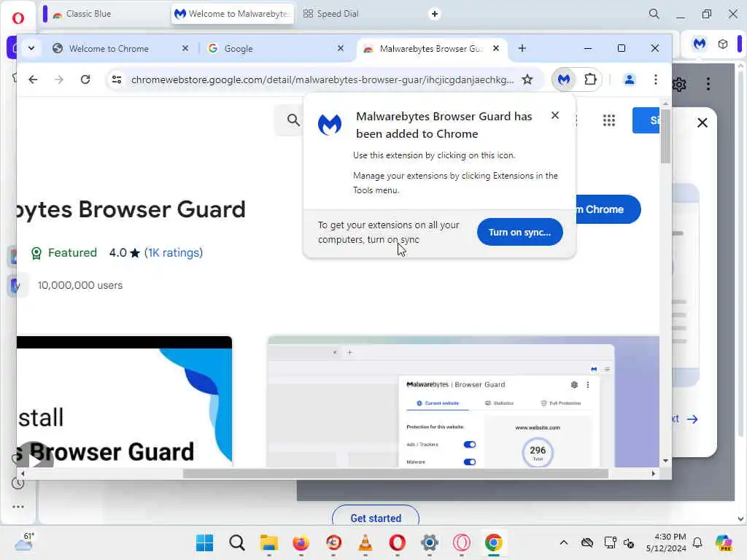Open Google apps grid icon

point(609,120)
